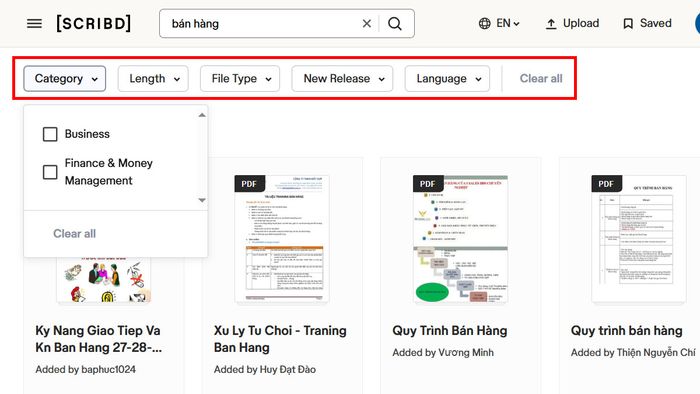The height and width of the screenshot is (394, 700).
Task: Click PDF badge on Thiện Nguyễn Chí document
Action: tap(607, 184)
